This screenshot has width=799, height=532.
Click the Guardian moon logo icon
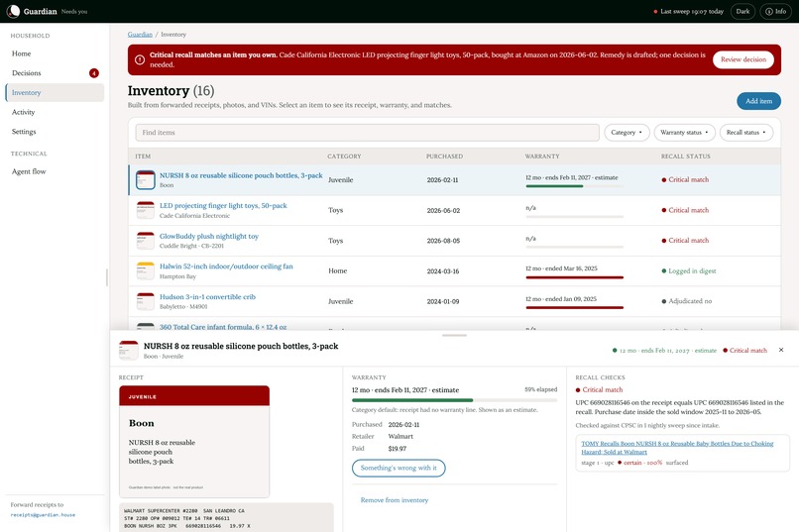click(x=13, y=11)
